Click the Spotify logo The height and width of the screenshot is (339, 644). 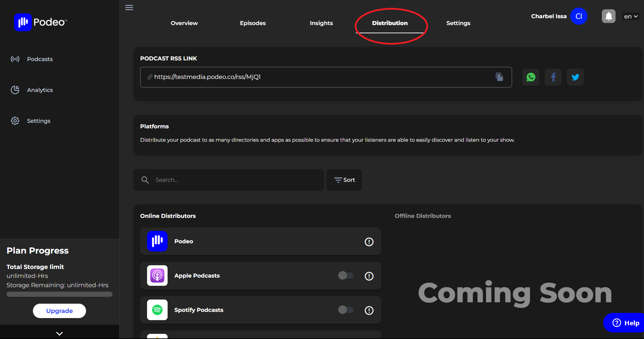click(x=157, y=310)
